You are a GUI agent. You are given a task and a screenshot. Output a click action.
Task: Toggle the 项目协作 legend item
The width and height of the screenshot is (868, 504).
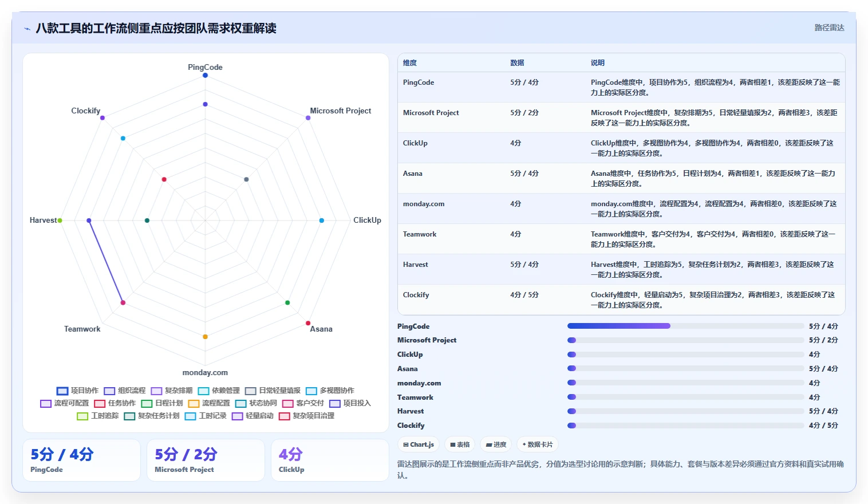pyautogui.click(x=78, y=391)
